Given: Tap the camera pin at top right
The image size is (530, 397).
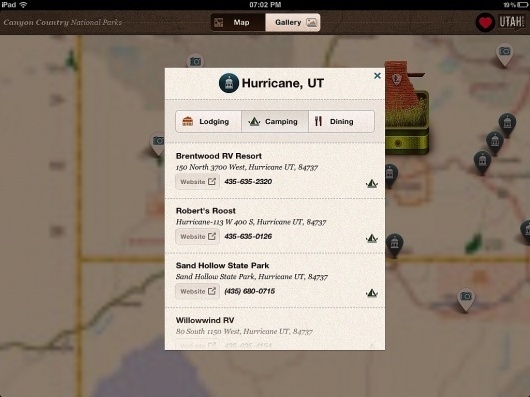Looking at the screenshot, I should click(x=504, y=54).
